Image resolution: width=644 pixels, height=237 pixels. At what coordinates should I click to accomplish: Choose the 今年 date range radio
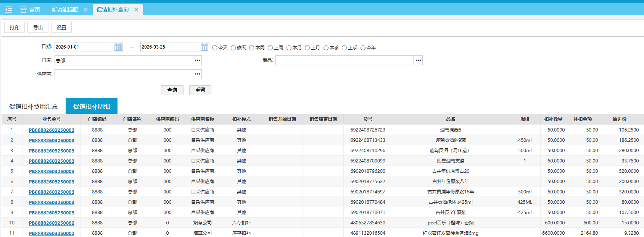coord(363,48)
